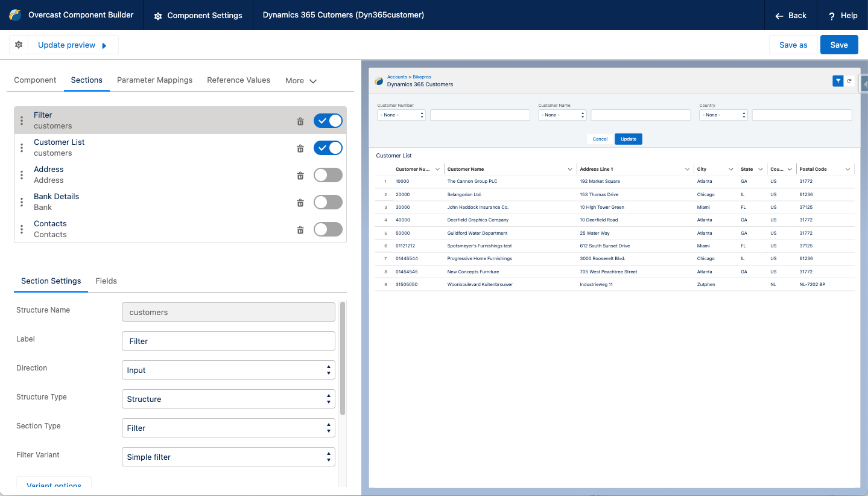This screenshot has width=868, height=496.
Task: Open Country operator dropdown
Action: 723,115
